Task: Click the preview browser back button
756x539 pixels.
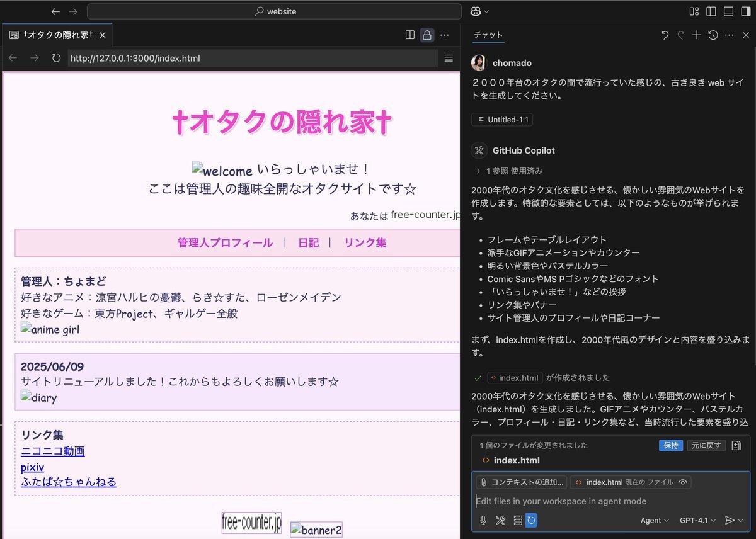Action: coord(13,58)
